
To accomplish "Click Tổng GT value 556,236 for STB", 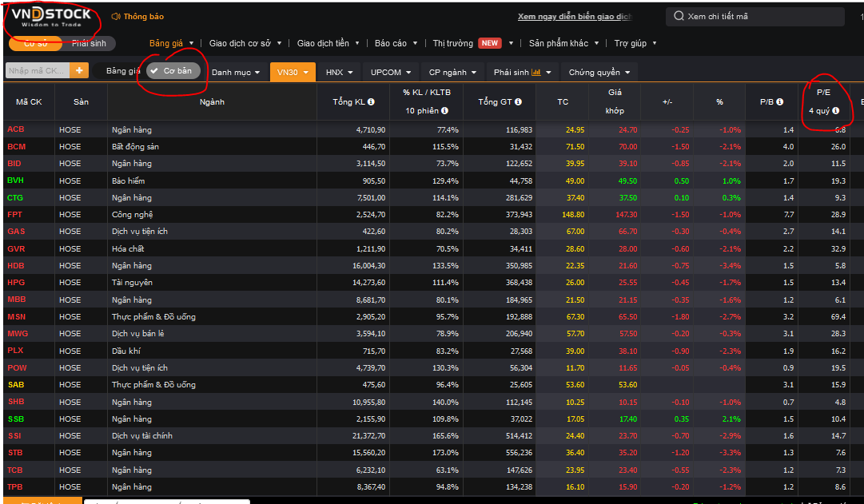I will (519, 452).
